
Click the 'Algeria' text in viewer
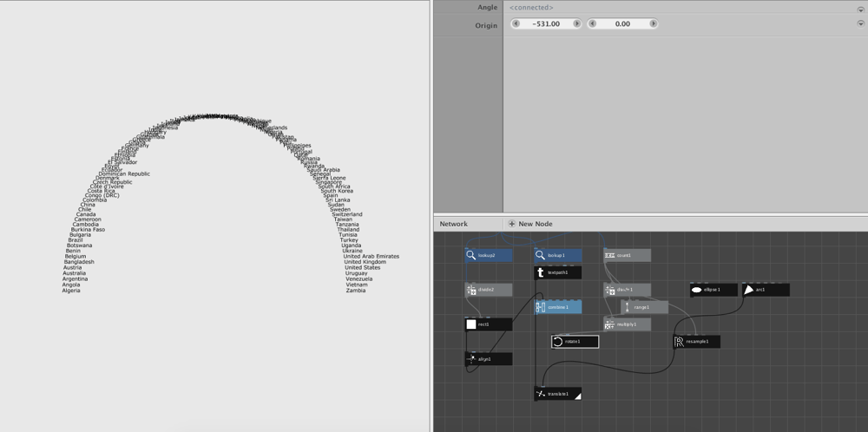(x=71, y=291)
